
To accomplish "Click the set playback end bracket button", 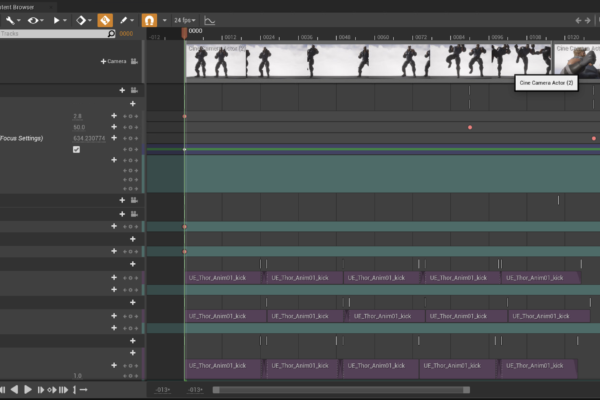I will 74,390.
